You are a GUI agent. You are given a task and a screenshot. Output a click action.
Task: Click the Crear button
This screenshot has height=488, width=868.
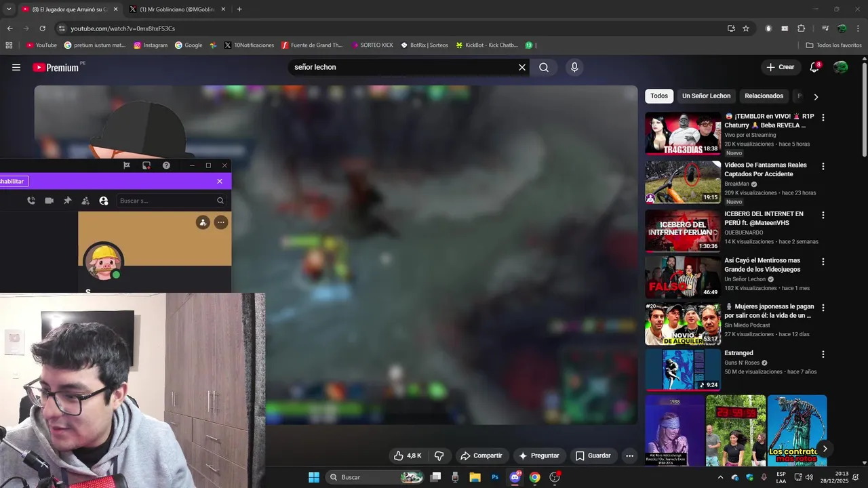tap(780, 67)
